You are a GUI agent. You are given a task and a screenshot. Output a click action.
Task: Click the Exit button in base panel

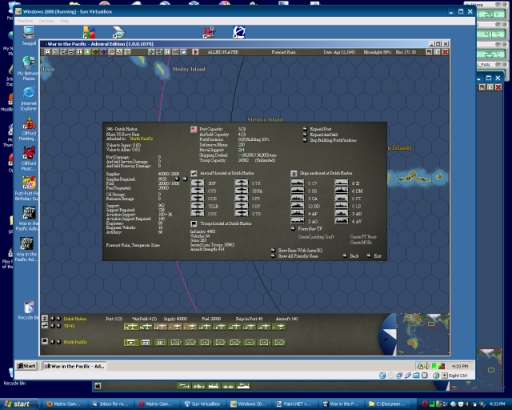point(374,256)
